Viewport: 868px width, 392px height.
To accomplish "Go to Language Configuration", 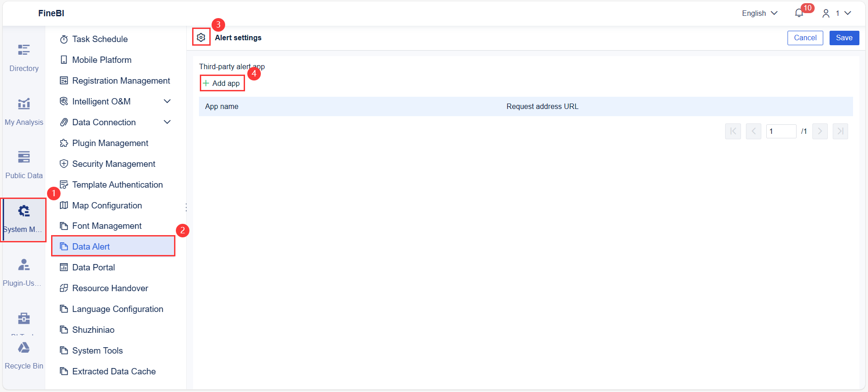I will pyautogui.click(x=113, y=309).
